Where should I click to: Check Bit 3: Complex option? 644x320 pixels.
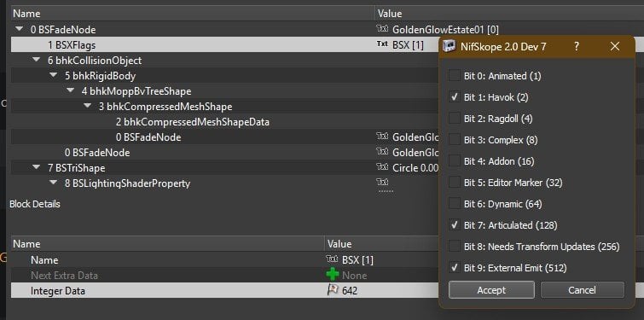[x=455, y=140]
